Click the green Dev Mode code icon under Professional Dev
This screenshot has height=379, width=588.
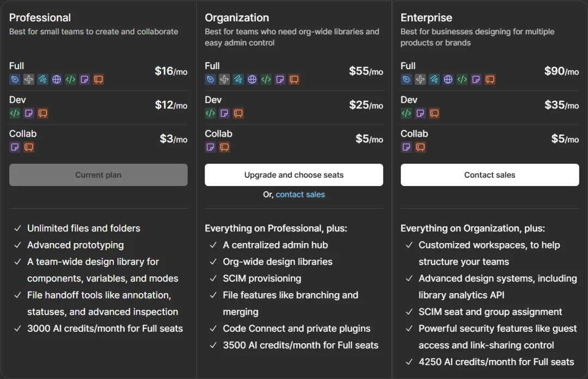[15, 113]
